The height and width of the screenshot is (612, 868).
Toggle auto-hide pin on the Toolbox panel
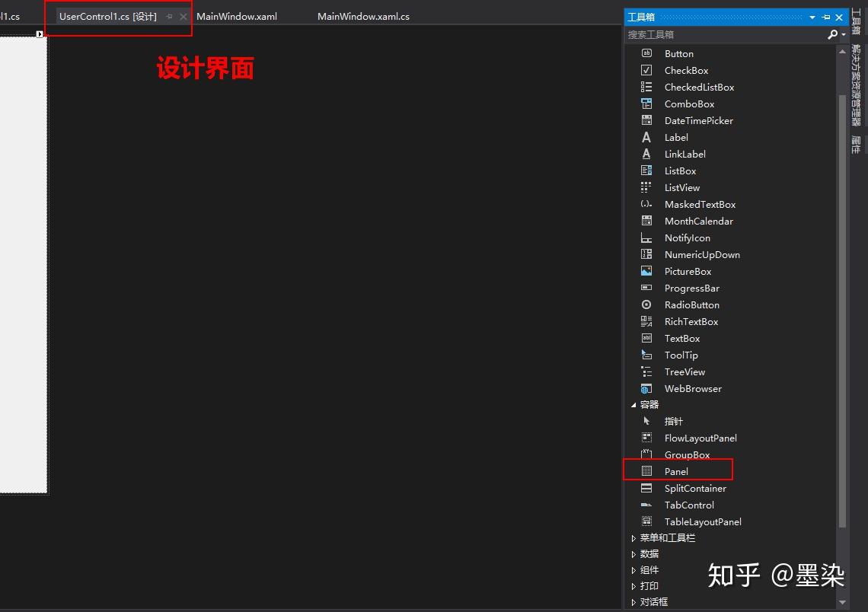pos(825,16)
